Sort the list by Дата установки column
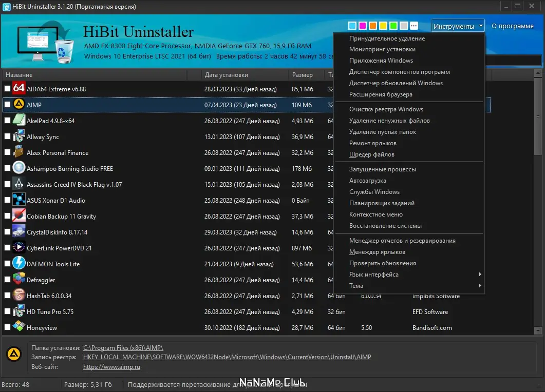 (x=245, y=74)
